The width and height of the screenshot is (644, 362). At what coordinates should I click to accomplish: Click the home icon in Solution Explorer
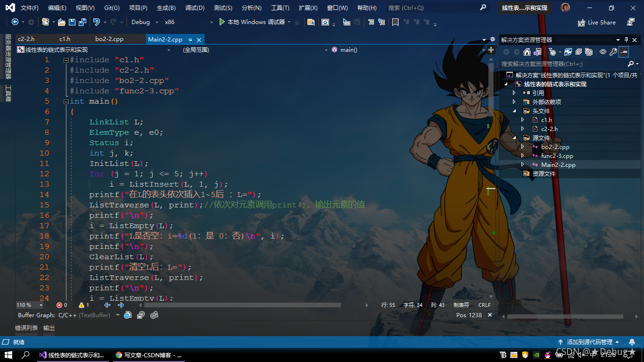[527, 52]
